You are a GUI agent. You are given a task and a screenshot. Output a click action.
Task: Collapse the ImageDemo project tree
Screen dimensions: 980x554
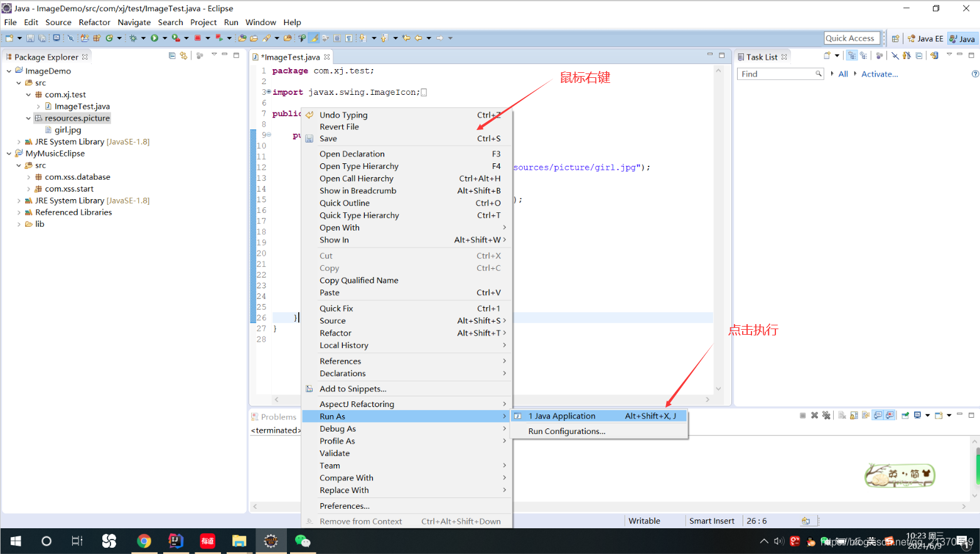pos(8,70)
